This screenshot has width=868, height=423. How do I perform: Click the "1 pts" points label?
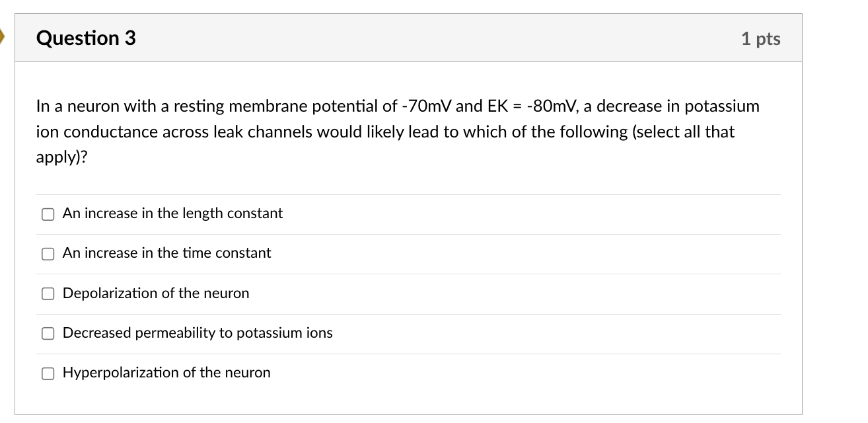[x=761, y=38]
